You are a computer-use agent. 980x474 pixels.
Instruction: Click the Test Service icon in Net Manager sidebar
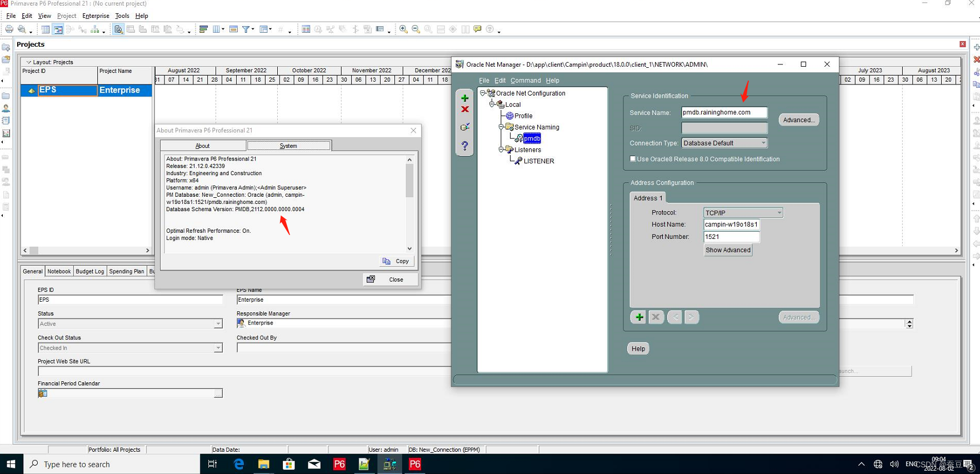pyautogui.click(x=464, y=127)
